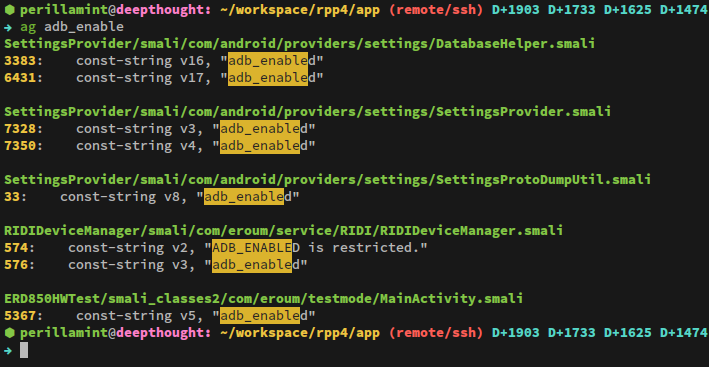Click 'perillamint' username in the bottom prompt

click(64, 333)
